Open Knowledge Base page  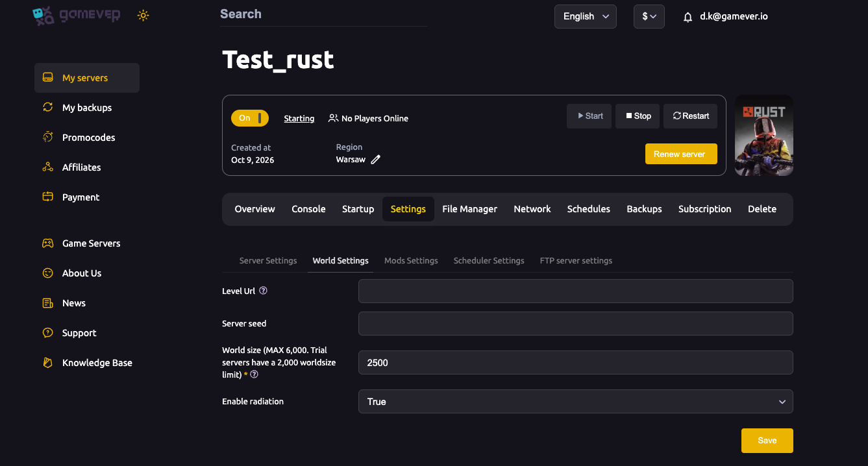click(x=97, y=363)
